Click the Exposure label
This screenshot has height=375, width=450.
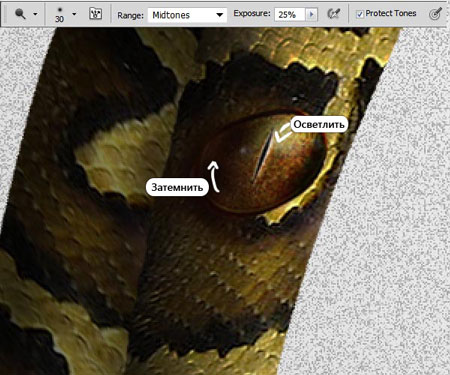tap(252, 13)
